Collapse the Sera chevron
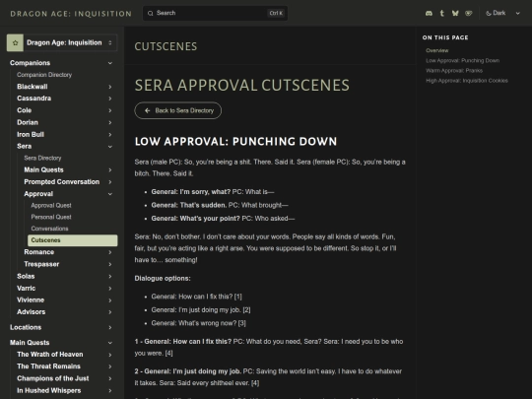Image resolution: width=532 pixels, height=399 pixels. (x=110, y=147)
